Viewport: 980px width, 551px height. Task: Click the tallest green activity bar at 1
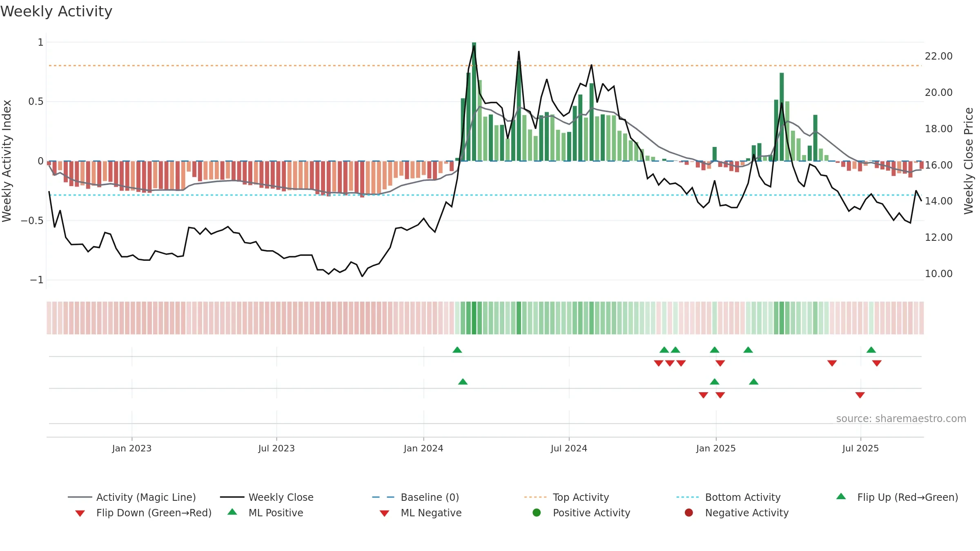point(474,102)
